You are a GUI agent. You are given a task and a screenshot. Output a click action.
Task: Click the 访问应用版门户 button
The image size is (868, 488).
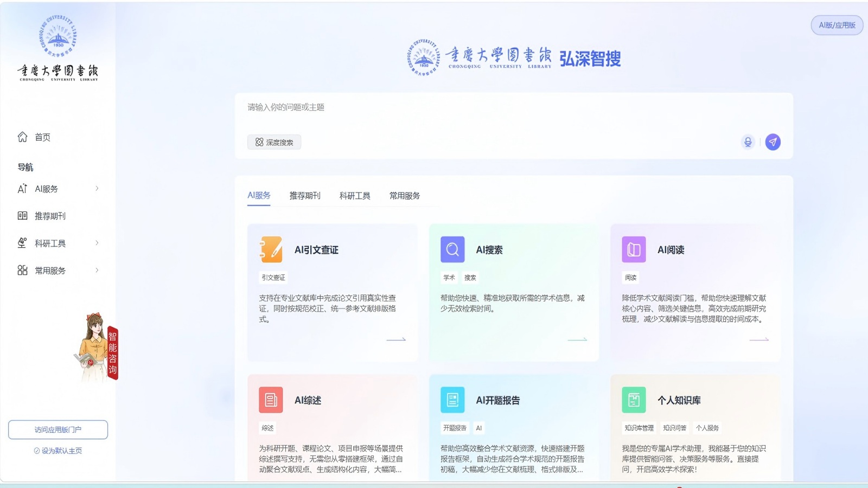point(58,429)
